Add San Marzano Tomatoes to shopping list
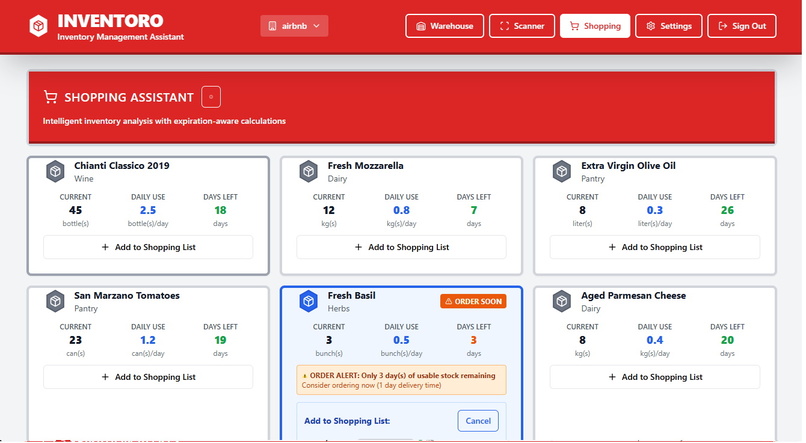The height and width of the screenshot is (443, 806). tap(148, 377)
